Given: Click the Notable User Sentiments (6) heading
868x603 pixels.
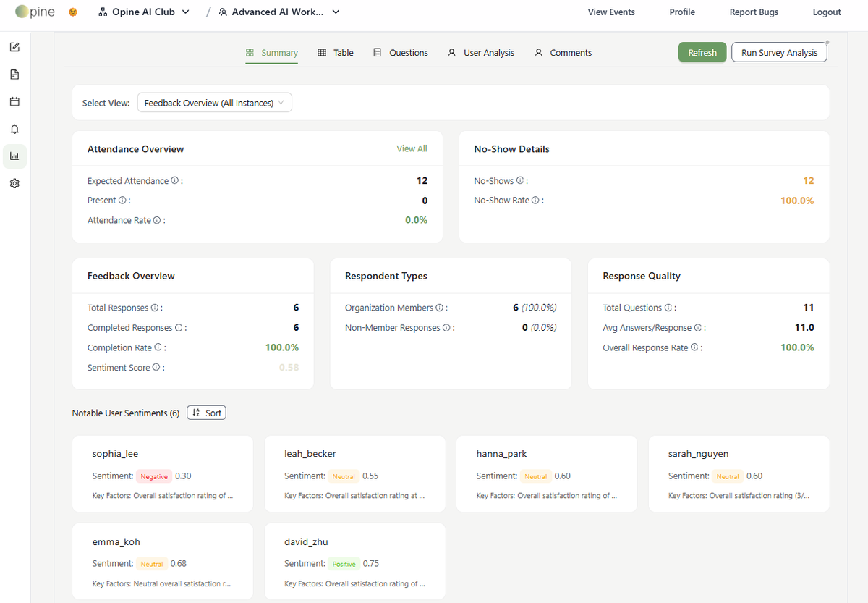Looking at the screenshot, I should tap(126, 413).
